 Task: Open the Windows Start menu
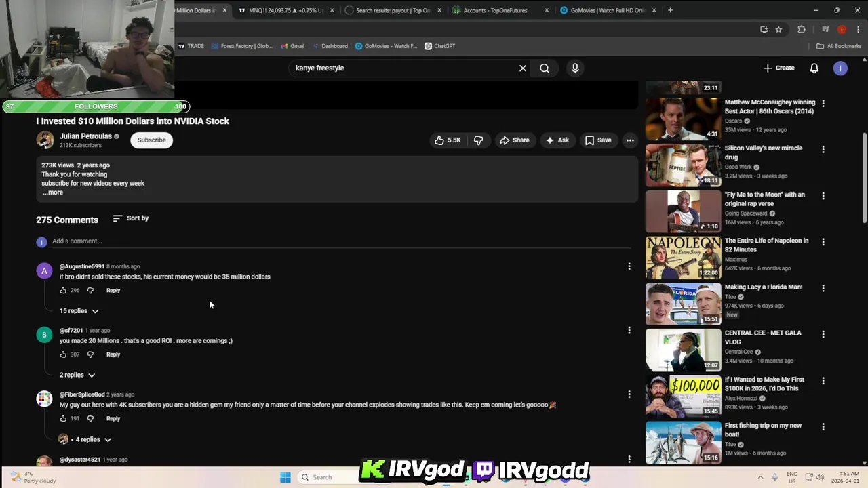click(x=285, y=477)
